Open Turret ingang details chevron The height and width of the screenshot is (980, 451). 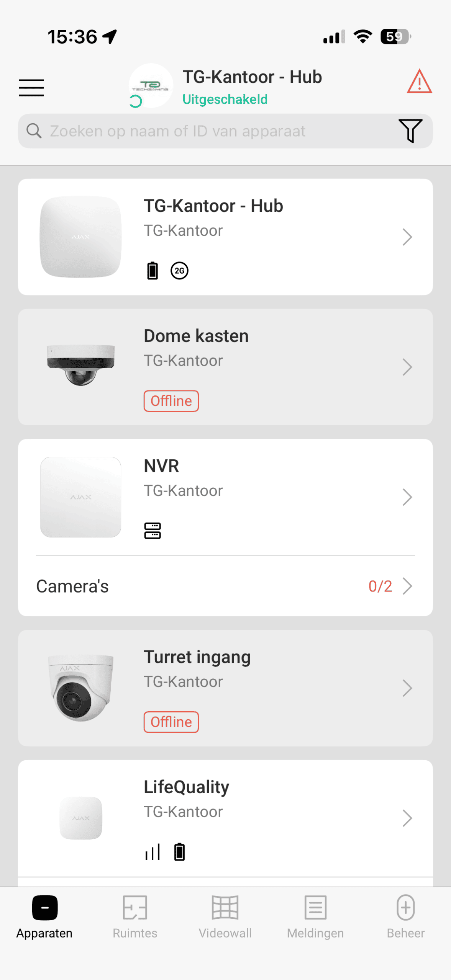pyautogui.click(x=407, y=688)
